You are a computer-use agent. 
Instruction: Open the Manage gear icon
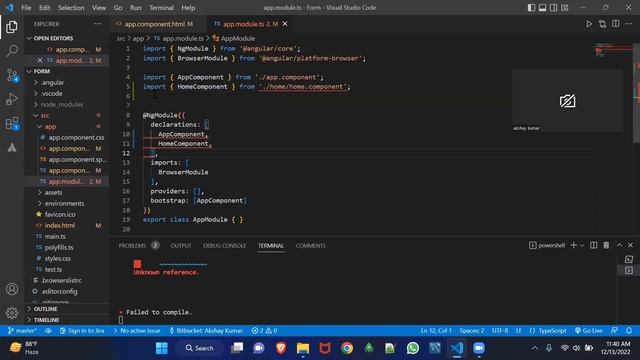tap(12, 313)
